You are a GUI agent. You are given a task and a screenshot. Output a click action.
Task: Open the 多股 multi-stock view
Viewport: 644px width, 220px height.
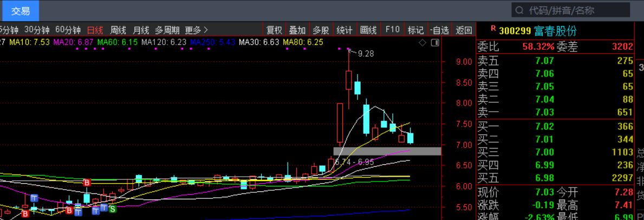pos(321,30)
